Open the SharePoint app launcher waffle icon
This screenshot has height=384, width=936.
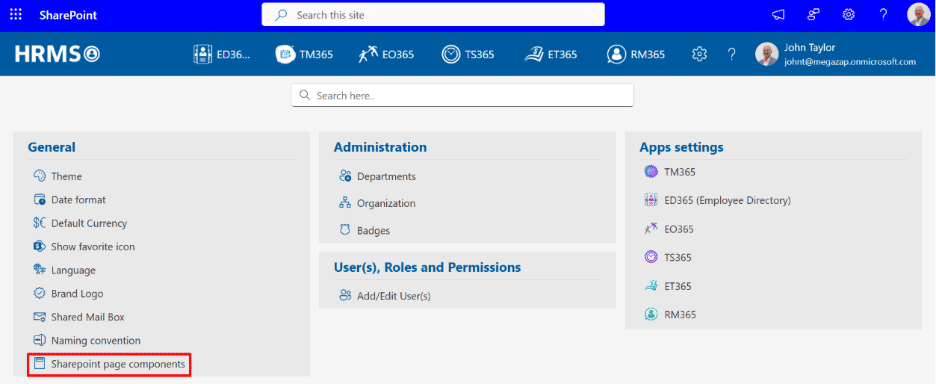pyautogui.click(x=16, y=15)
